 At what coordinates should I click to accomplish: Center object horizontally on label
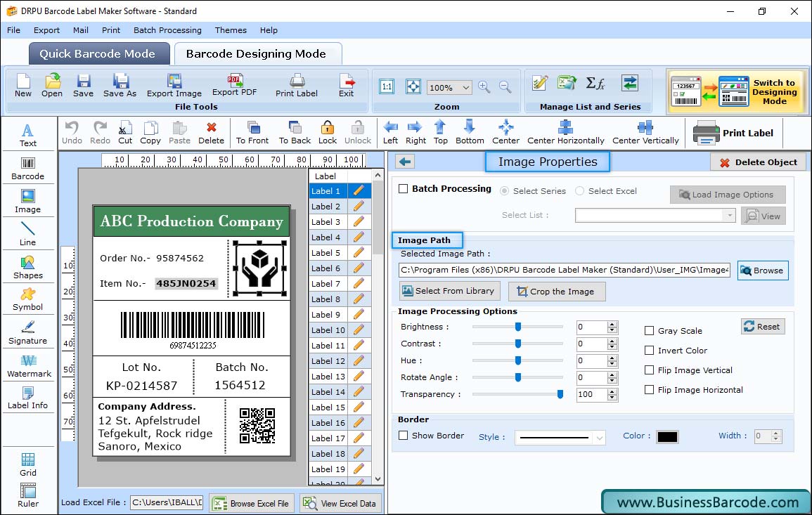point(565,133)
